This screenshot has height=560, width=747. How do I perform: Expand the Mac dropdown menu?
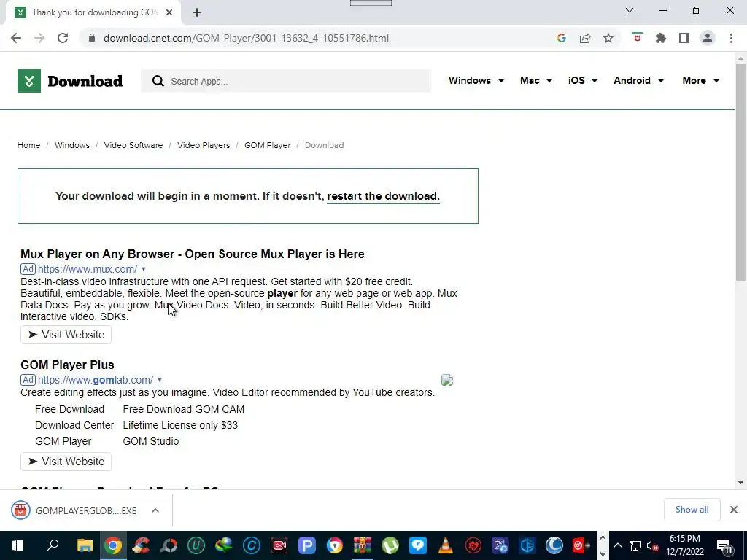(536, 80)
